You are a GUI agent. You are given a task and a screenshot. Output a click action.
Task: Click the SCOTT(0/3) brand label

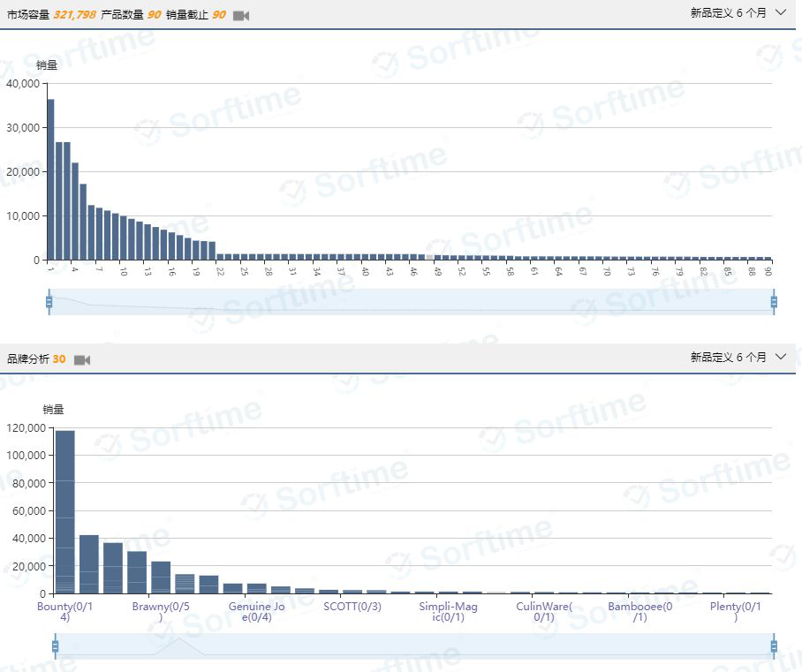(x=352, y=607)
